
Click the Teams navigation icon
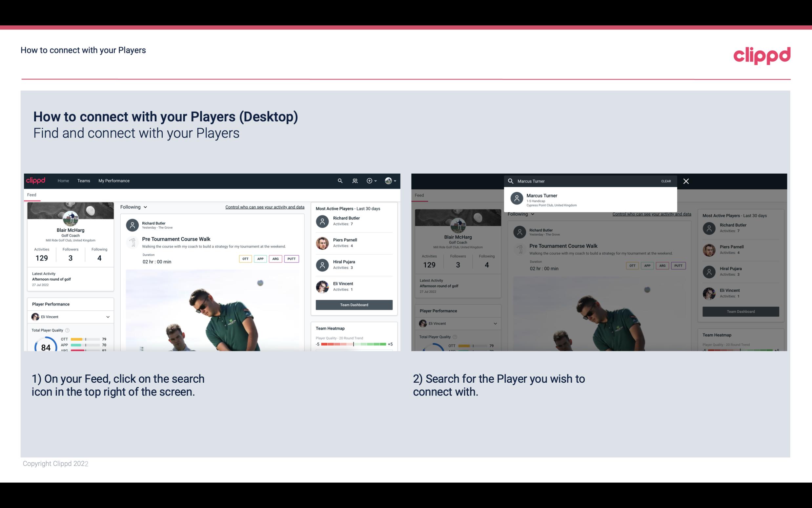pos(84,180)
